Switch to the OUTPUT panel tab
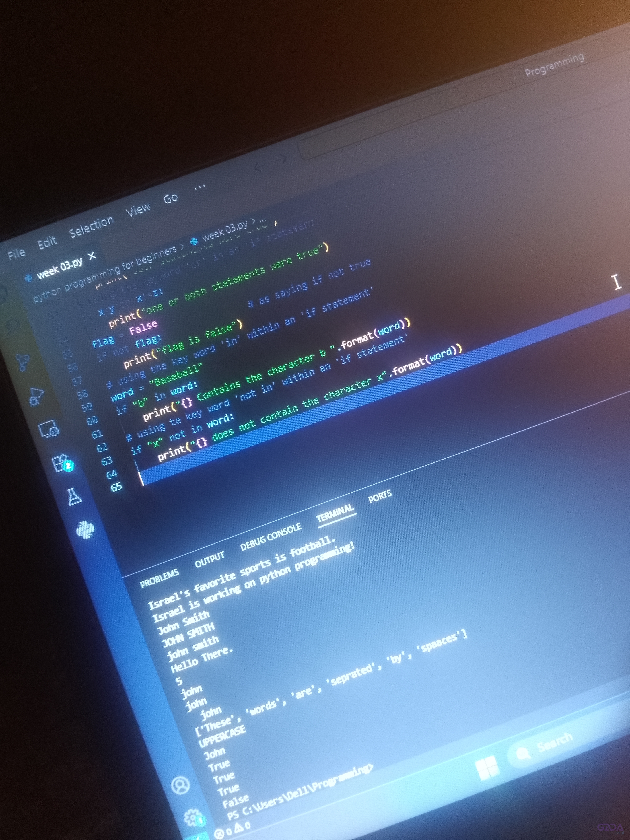630x840 pixels. 210,560
